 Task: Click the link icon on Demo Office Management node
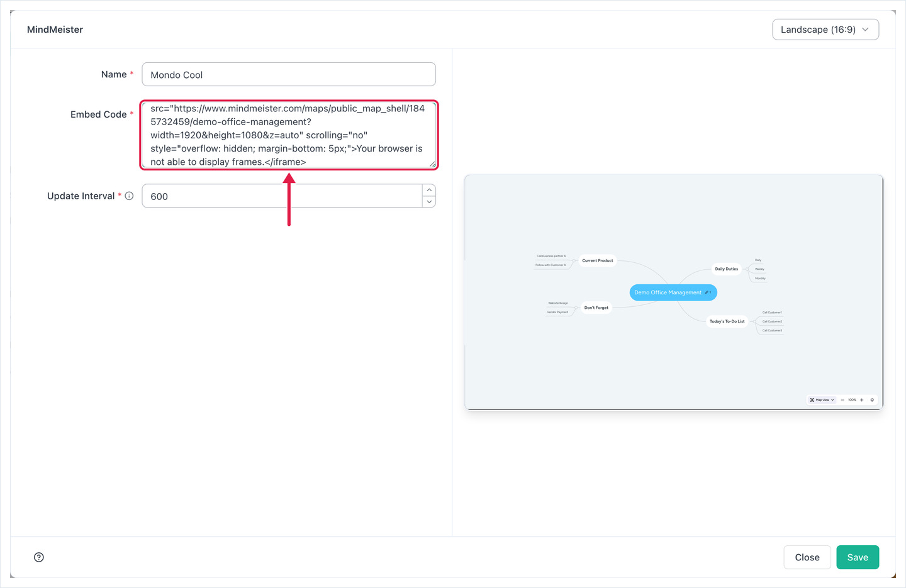(707, 292)
